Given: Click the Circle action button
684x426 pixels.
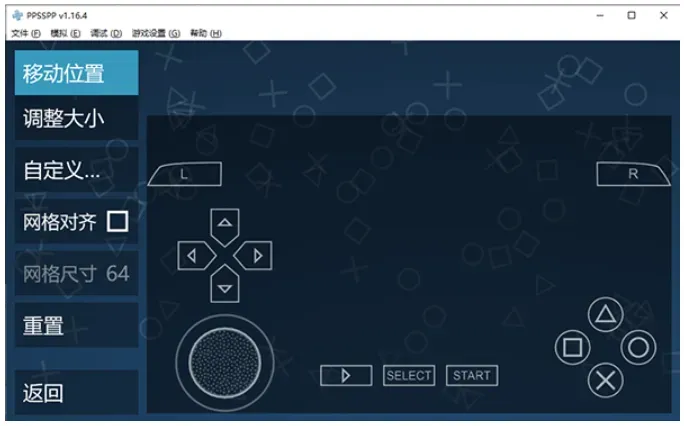Looking at the screenshot, I should click(x=638, y=348).
